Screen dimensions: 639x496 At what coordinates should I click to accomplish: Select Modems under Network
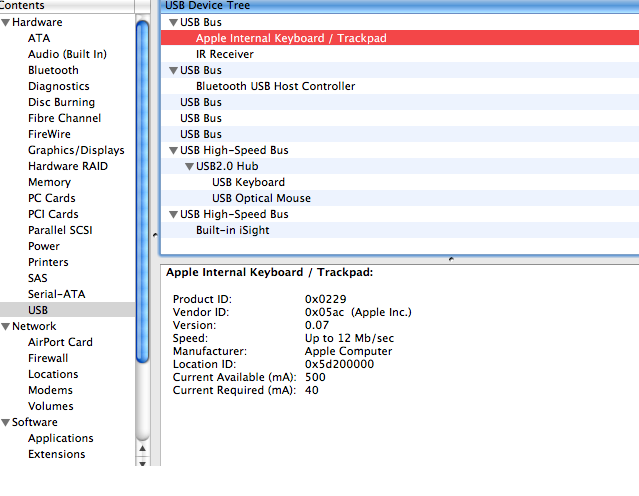50,390
